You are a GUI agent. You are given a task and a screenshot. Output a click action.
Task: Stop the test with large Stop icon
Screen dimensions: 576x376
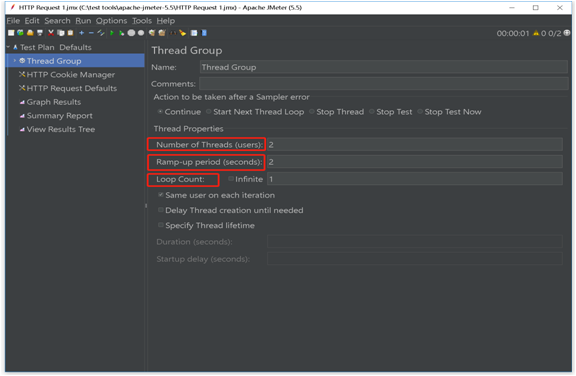pos(131,33)
